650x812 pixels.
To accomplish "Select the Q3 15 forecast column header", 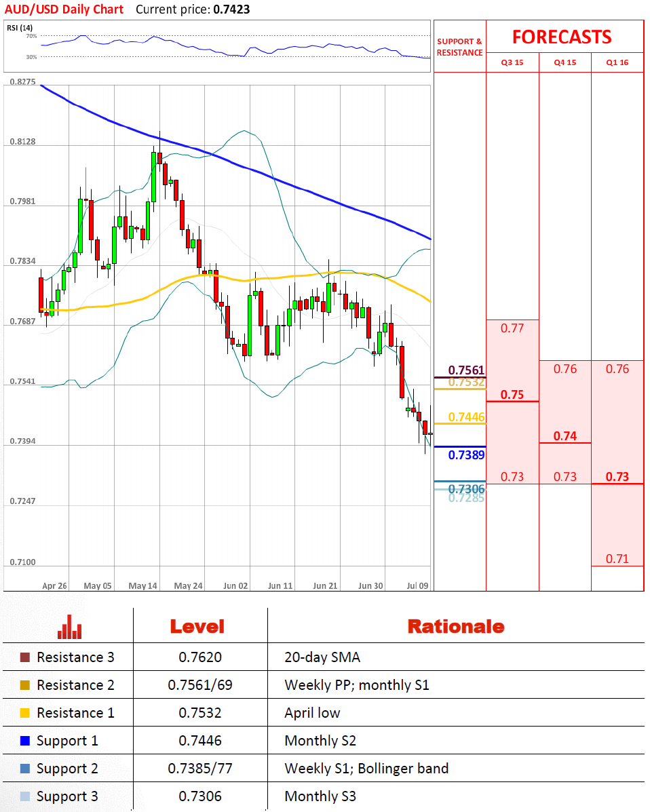I will tap(512, 62).
